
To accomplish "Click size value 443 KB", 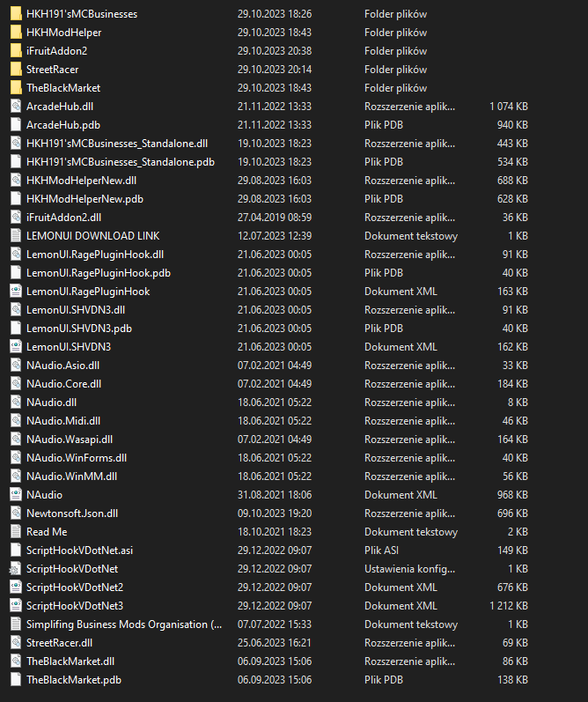I will pyautogui.click(x=513, y=144).
